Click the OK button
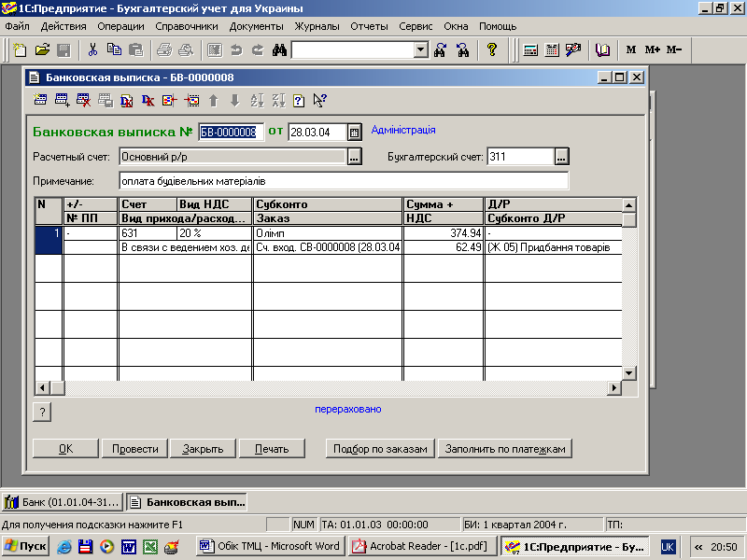Viewport: 747px width, 560px height. point(65,449)
